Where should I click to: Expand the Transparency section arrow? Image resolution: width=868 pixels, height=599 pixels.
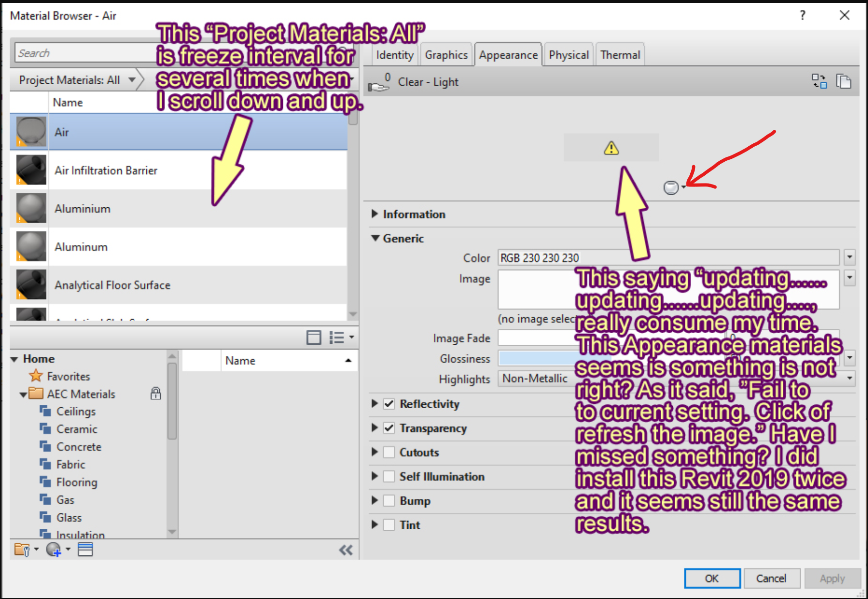click(374, 428)
